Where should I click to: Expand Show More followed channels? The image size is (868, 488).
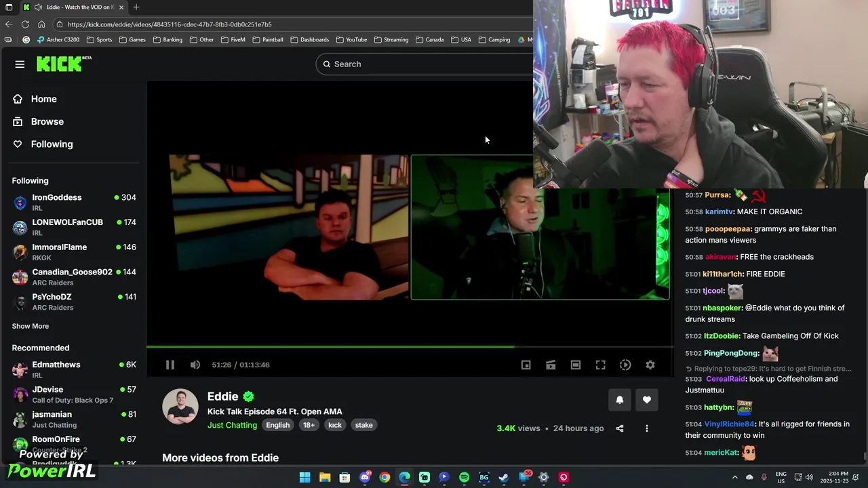(x=31, y=326)
